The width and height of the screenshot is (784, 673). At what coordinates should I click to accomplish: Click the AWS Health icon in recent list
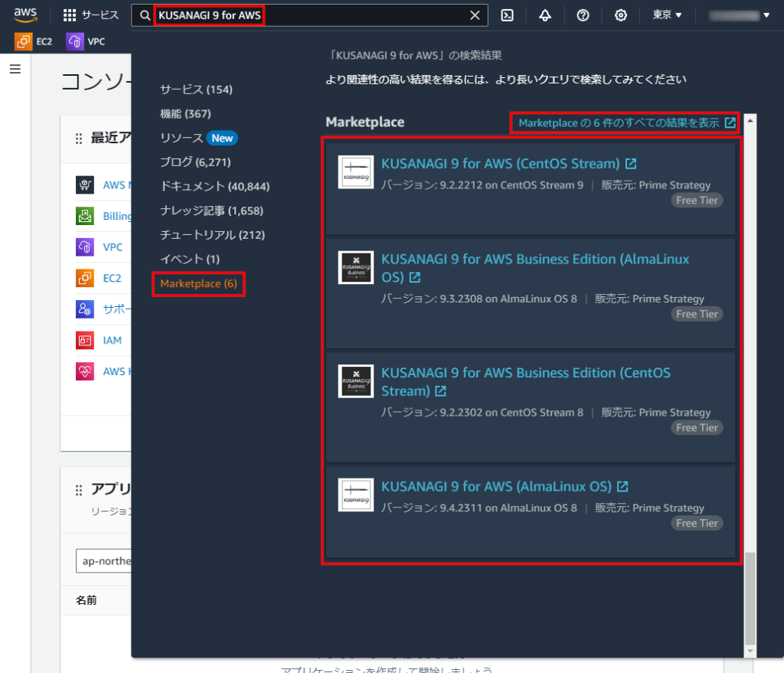pos(84,371)
